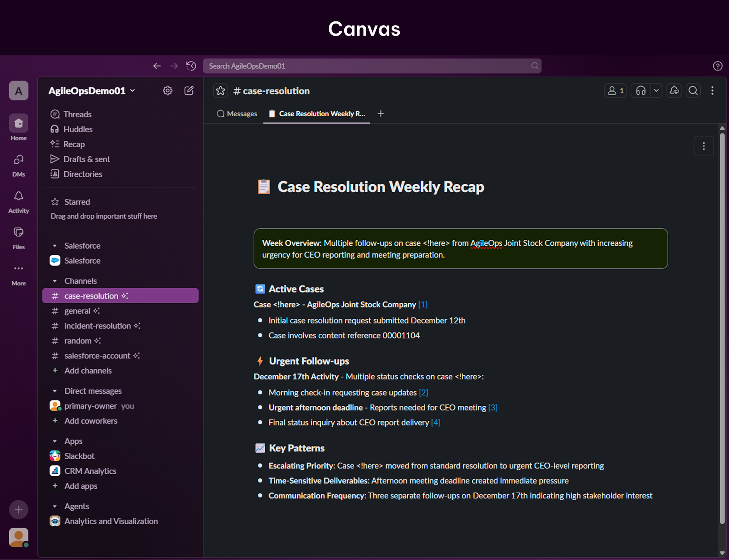Open workspace settings gear icon

click(x=167, y=91)
